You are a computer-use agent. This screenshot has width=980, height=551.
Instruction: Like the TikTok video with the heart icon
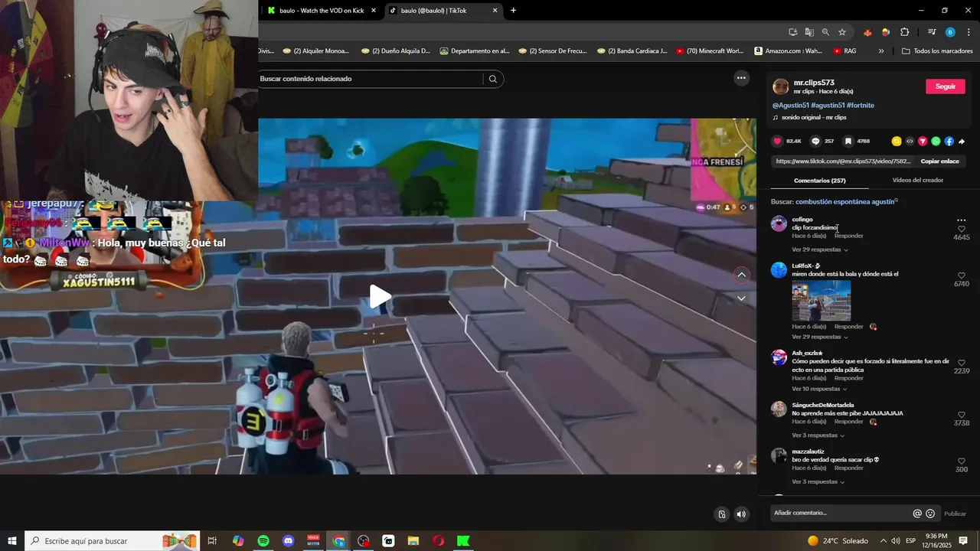click(778, 141)
